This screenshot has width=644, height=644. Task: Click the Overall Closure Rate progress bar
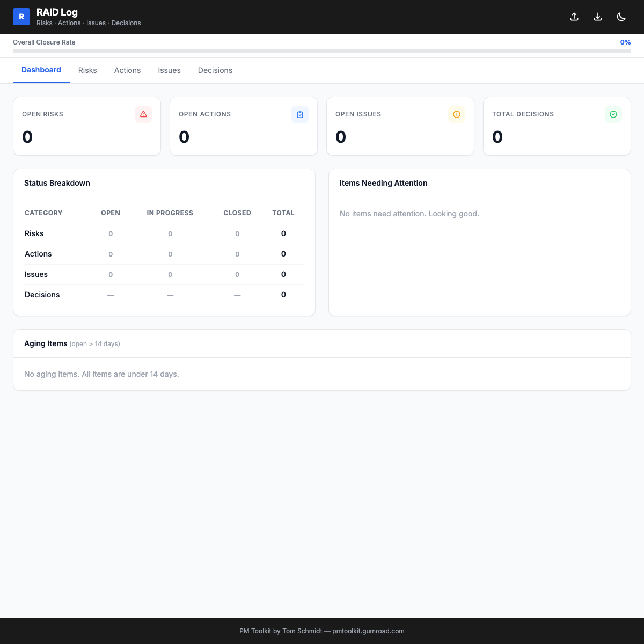[322, 51]
